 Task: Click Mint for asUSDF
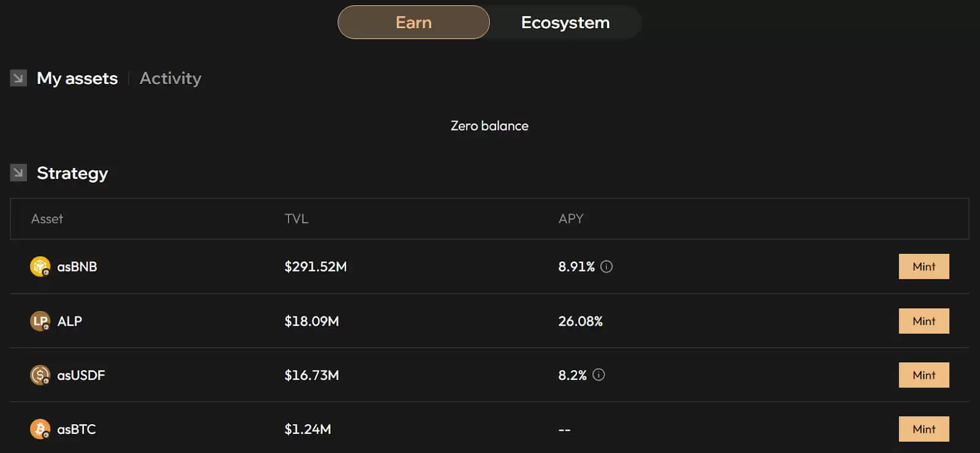coord(923,375)
